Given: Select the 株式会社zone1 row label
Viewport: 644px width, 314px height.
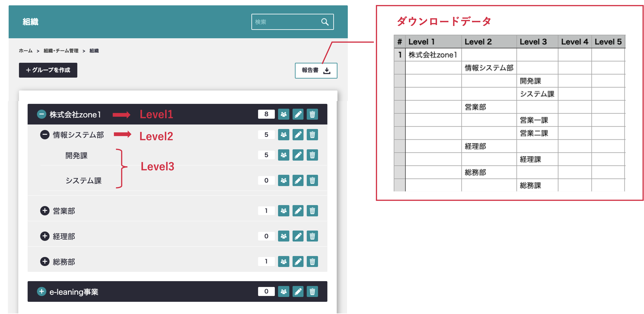Looking at the screenshot, I should [75, 115].
